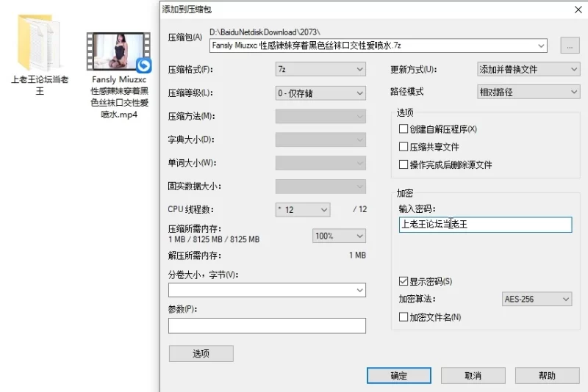Select the Fansly Miuzxc mp4 video thumbnail

(x=118, y=51)
